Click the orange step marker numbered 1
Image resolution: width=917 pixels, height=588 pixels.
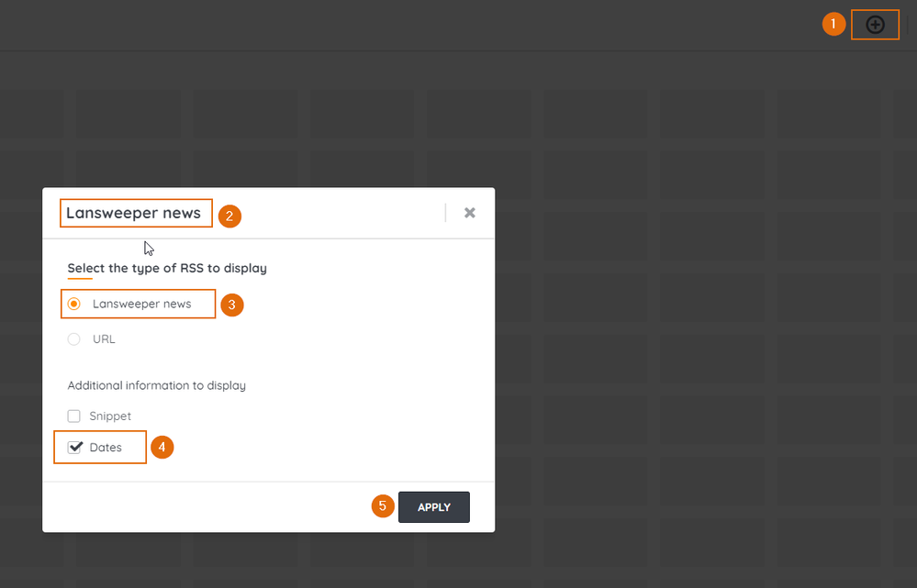(x=833, y=25)
